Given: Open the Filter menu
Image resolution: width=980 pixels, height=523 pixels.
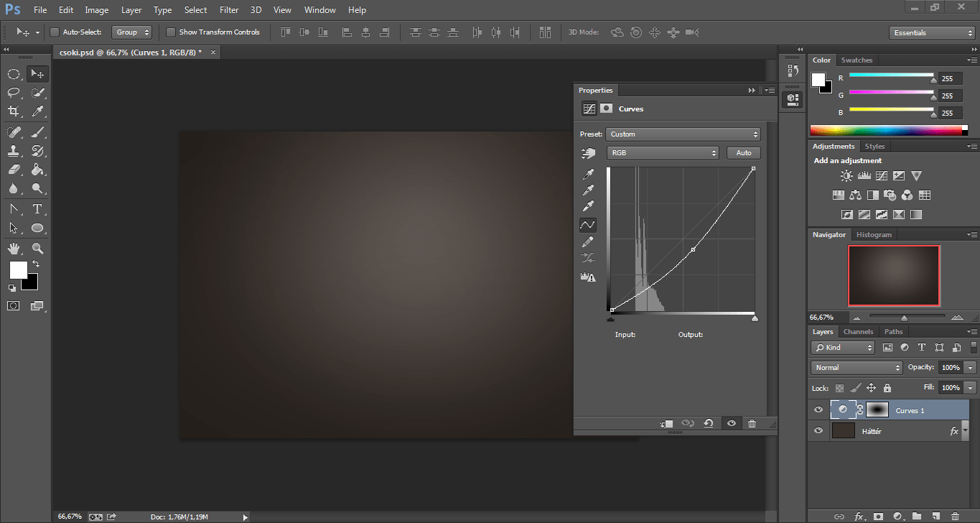Looking at the screenshot, I should 229,10.
